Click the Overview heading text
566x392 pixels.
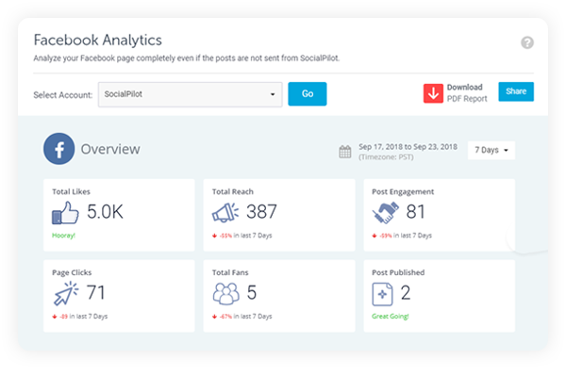tap(110, 149)
